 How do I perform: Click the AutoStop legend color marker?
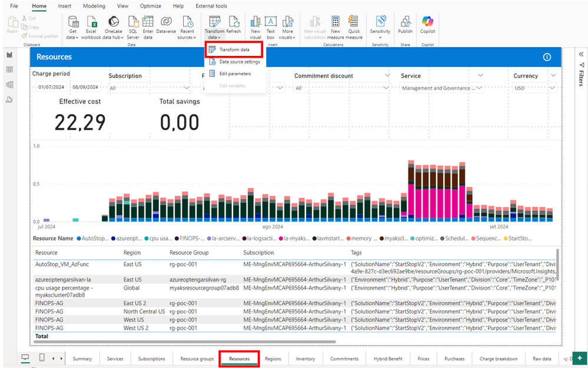pos(79,239)
